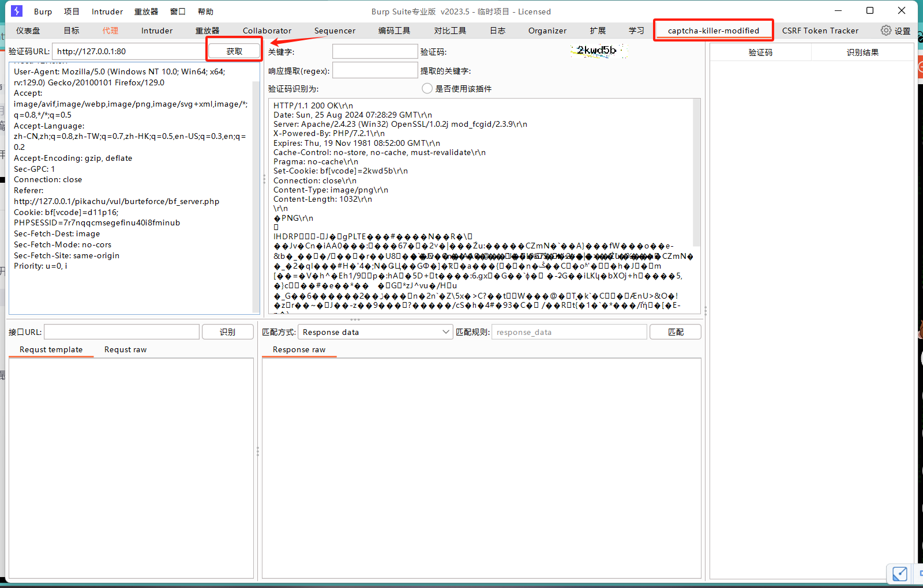Expand the 匹配方式 Response data dropdown
The width and height of the screenshot is (923, 588).
click(x=375, y=332)
